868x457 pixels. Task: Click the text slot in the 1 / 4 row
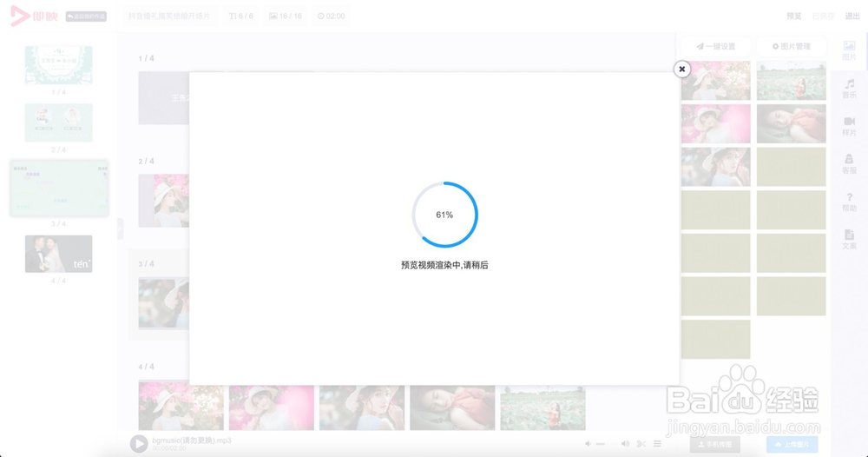164,98
